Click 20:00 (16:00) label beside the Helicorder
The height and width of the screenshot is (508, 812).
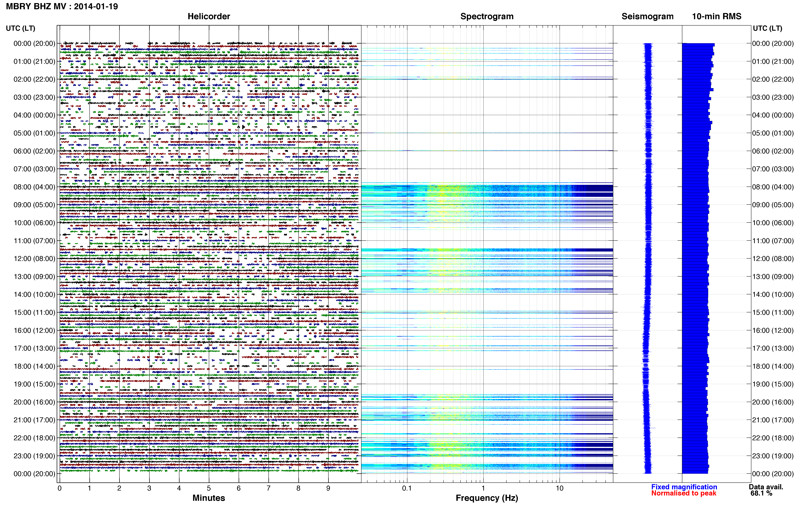coord(34,402)
